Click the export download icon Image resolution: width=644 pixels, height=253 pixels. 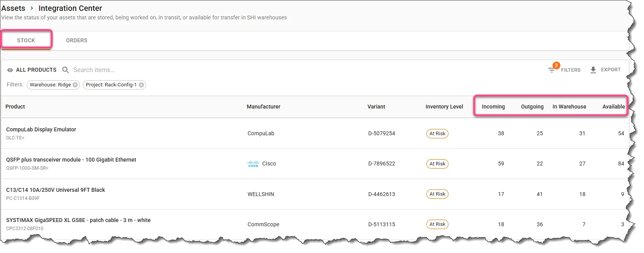(593, 70)
